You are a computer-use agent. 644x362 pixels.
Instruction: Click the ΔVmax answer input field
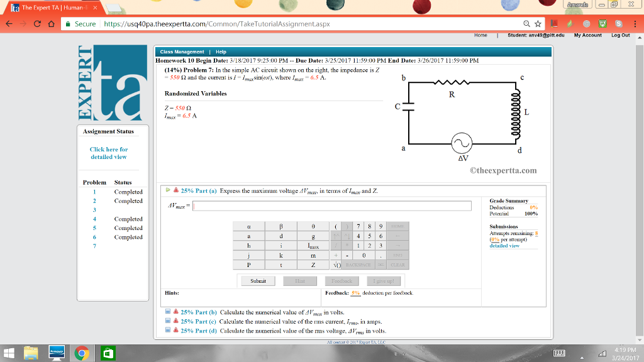coord(332,206)
